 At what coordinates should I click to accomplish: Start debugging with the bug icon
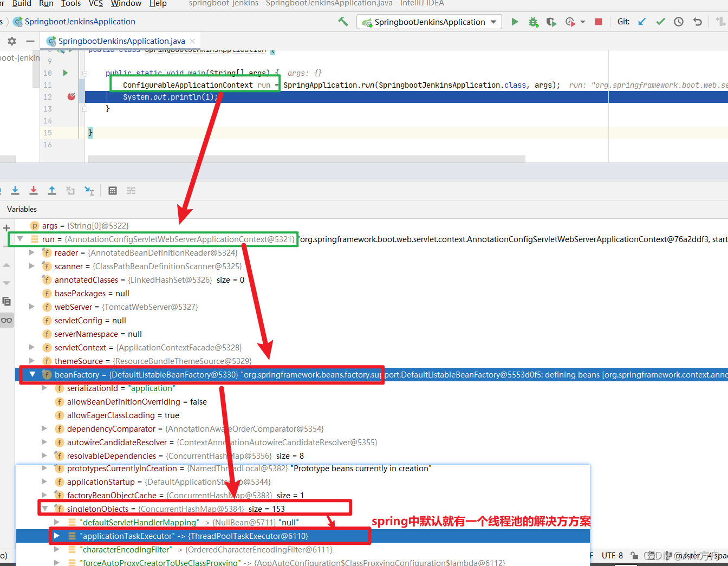coord(534,22)
